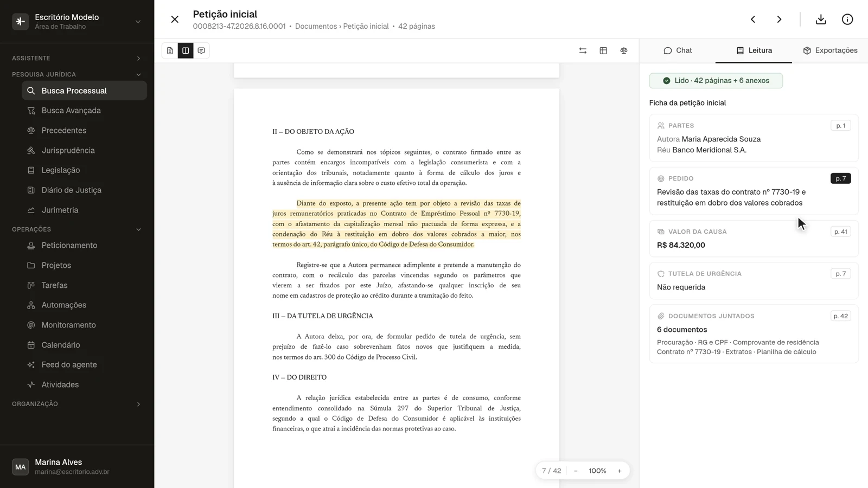Open Busca Avançada search
868x488 pixels.
tap(84, 111)
